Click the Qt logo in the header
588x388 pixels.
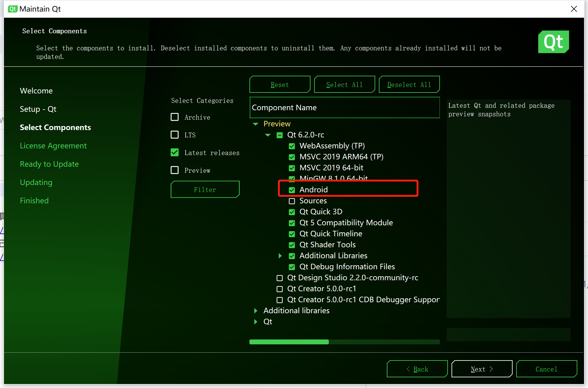coord(553,42)
